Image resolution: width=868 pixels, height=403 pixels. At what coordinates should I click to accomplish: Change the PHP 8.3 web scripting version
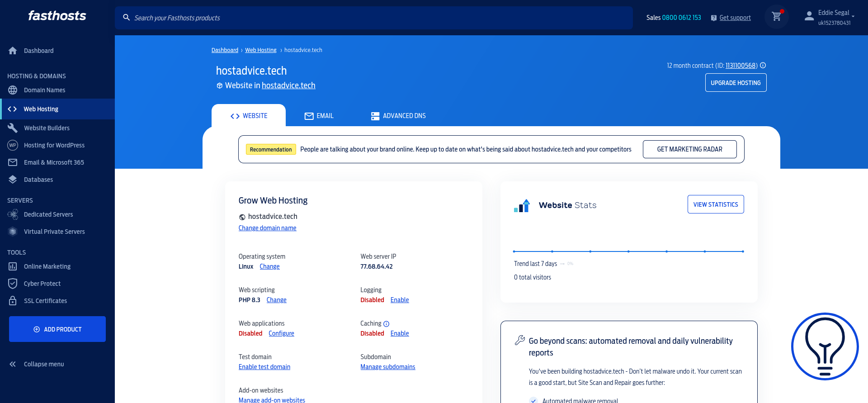277,300
